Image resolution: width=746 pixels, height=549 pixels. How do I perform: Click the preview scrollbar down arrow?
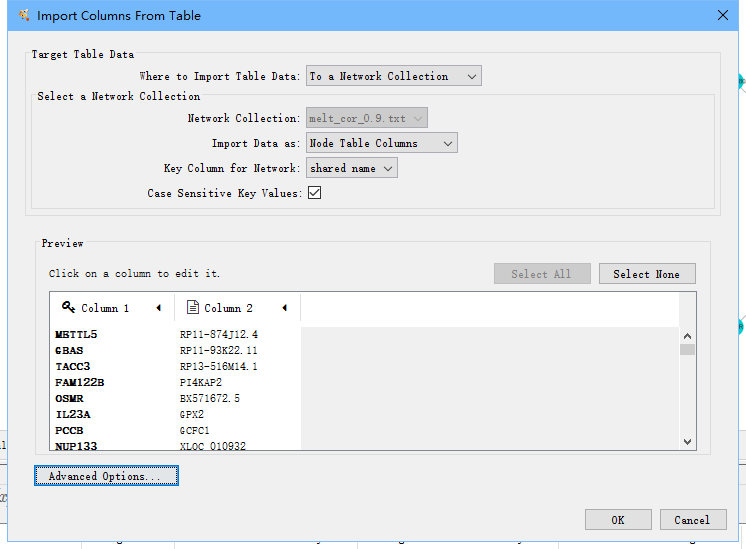(x=687, y=441)
